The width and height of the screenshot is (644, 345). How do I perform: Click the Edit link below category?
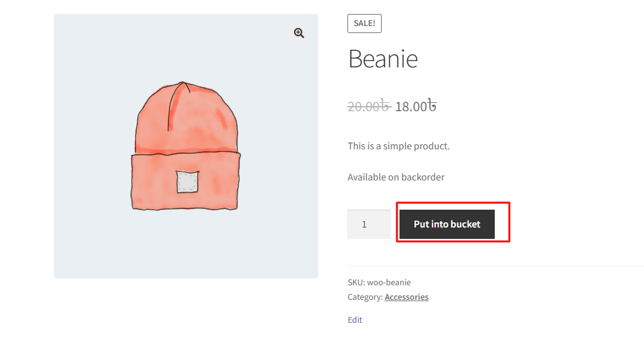coord(355,320)
